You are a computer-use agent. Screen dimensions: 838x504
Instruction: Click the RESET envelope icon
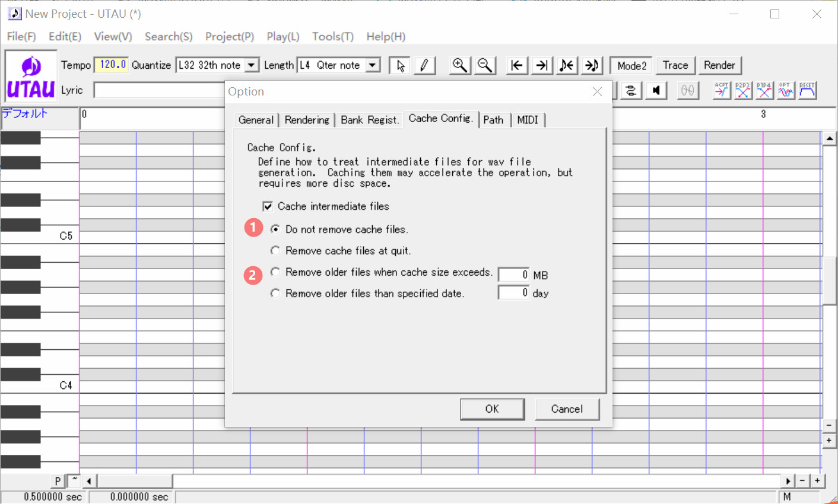pos(807,90)
